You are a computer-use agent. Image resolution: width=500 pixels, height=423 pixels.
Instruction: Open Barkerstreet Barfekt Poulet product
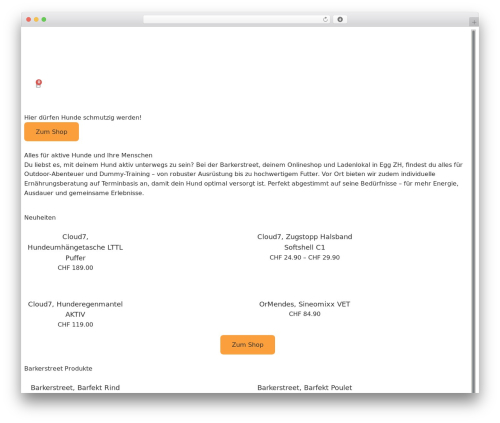305,388
